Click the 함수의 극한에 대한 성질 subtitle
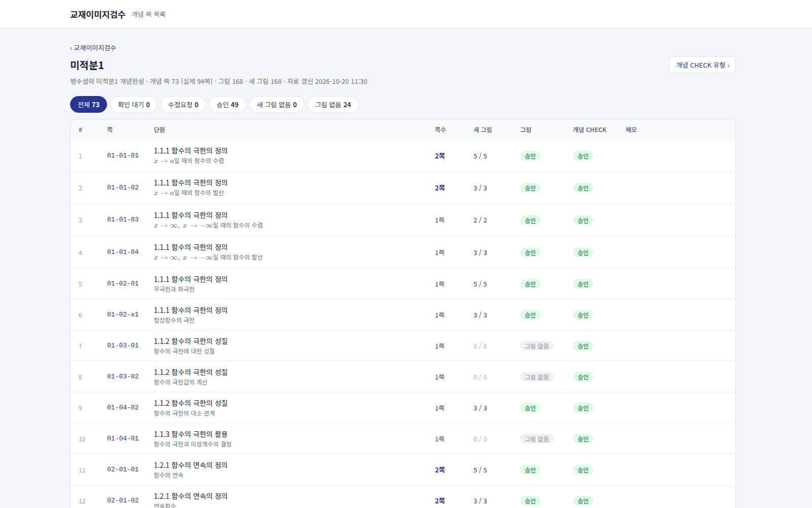 (x=184, y=352)
